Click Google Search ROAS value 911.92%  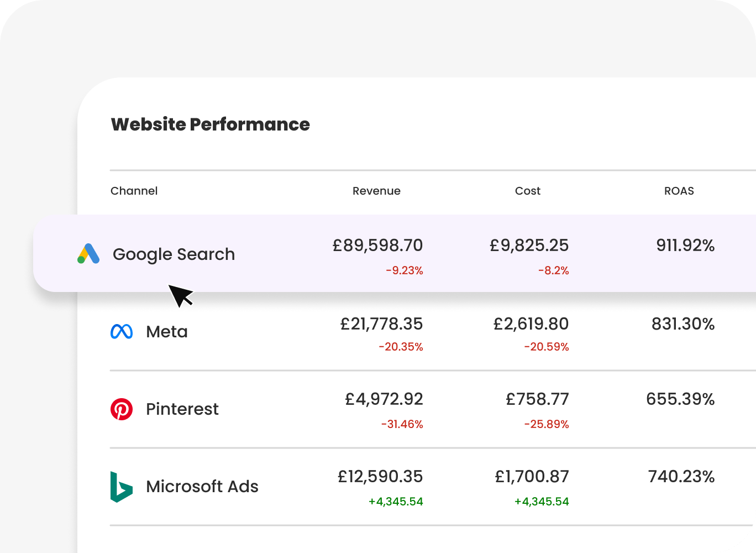(x=685, y=245)
